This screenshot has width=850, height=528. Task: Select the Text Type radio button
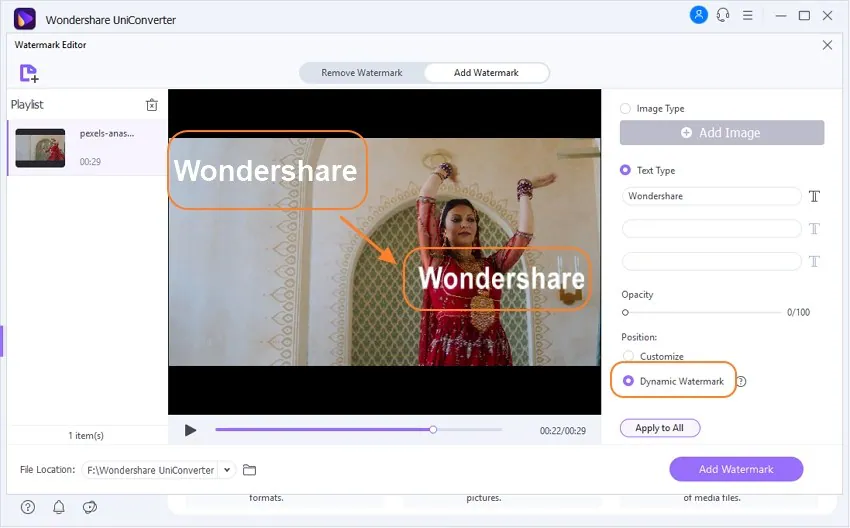pos(625,170)
